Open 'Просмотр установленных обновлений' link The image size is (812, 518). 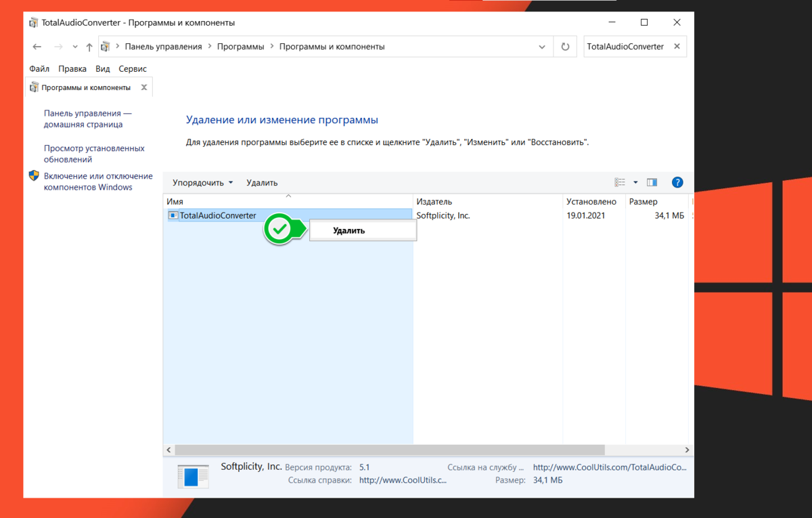94,154
